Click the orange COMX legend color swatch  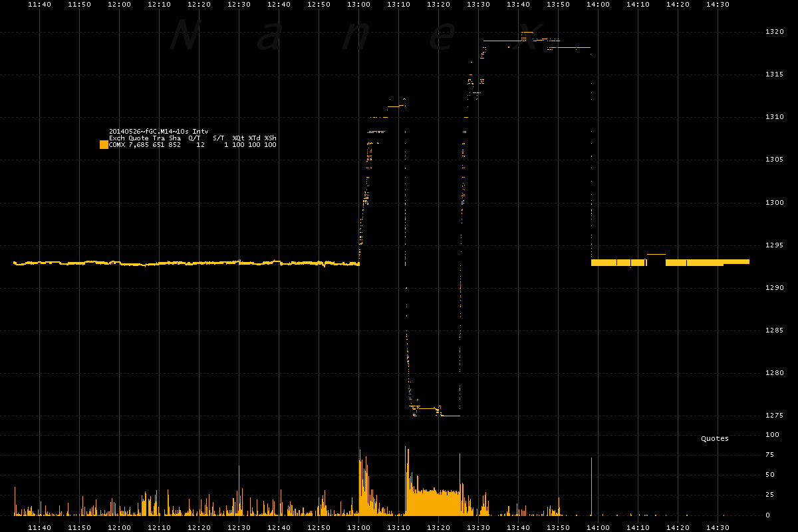click(x=104, y=144)
